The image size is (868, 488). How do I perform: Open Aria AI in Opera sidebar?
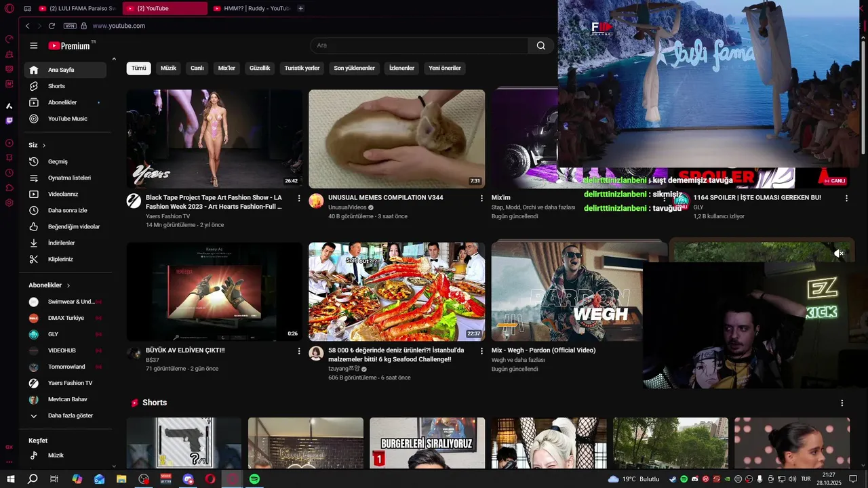pyautogui.click(x=9, y=106)
